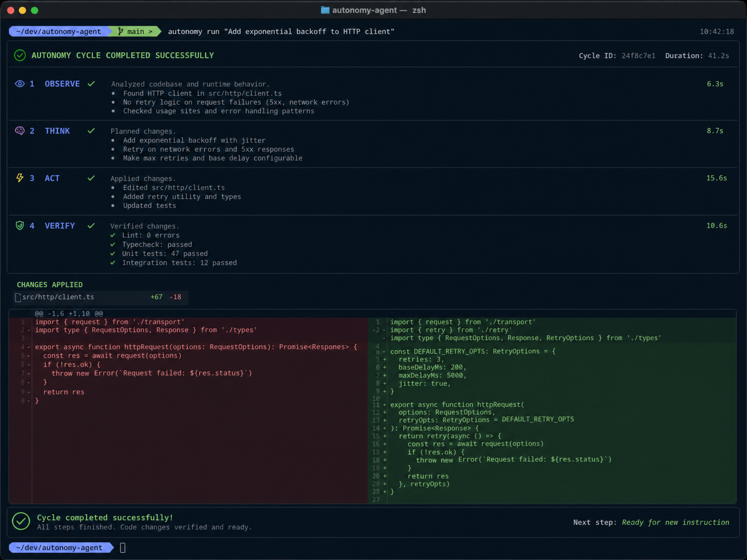747x560 pixels.
Task: Click the eye icon beside OBSERVE step
Action: click(20, 84)
